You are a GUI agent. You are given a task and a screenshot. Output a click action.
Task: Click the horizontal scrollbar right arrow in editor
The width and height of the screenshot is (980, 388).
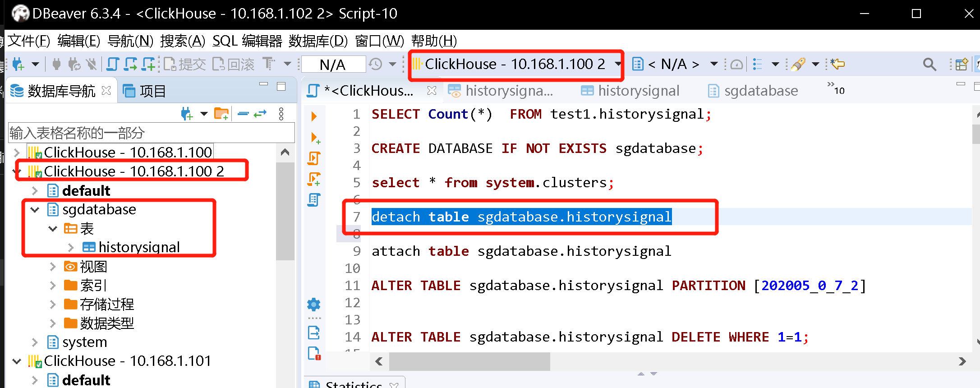pyautogui.click(x=962, y=361)
